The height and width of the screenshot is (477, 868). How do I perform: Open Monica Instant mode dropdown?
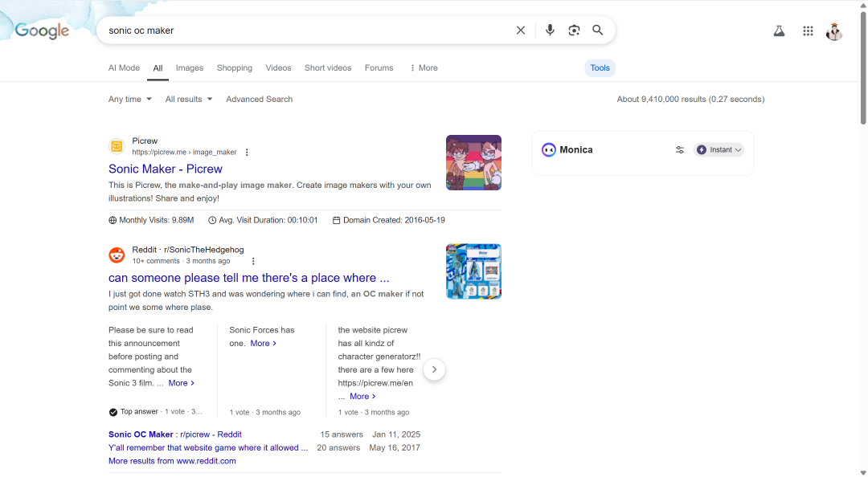[x=719, y=150]
